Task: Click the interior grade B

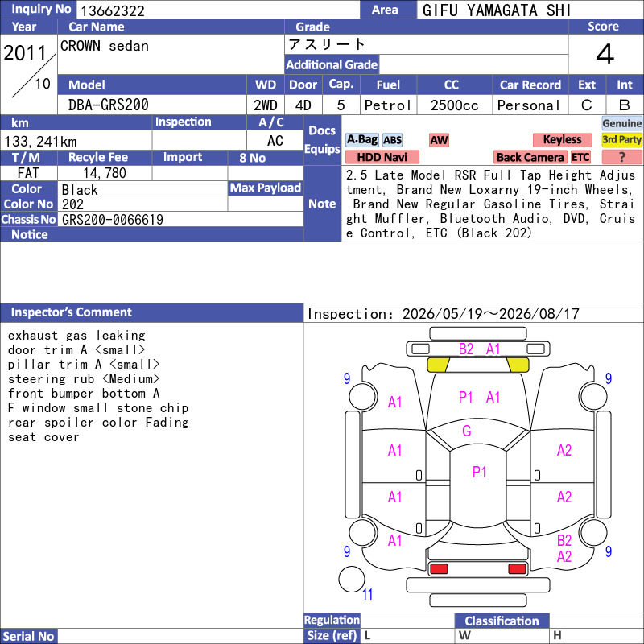Action: point(625,105)
